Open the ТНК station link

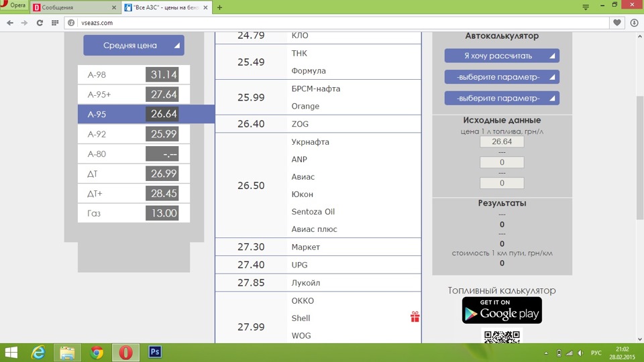click(299, 54)
